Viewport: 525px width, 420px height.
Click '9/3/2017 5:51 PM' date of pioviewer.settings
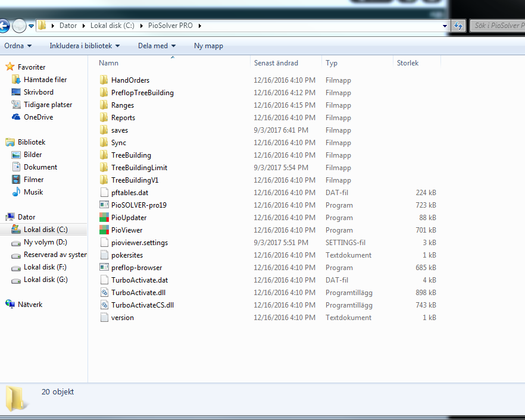coord(280,242)
